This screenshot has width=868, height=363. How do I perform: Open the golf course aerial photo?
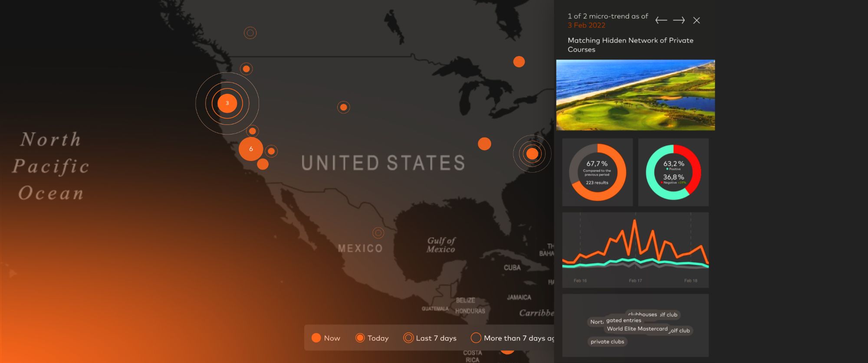coord(635,95)
